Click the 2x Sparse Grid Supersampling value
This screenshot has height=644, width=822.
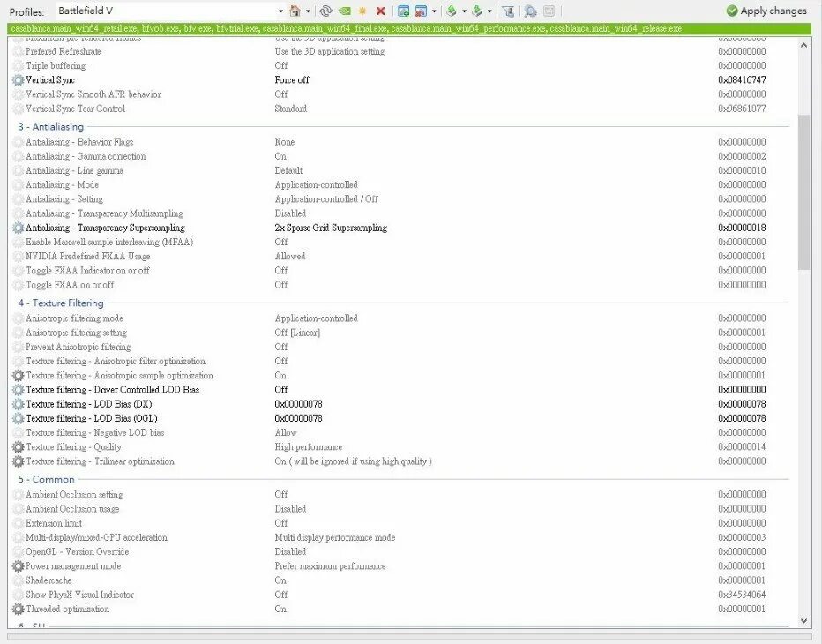[331, 228]
